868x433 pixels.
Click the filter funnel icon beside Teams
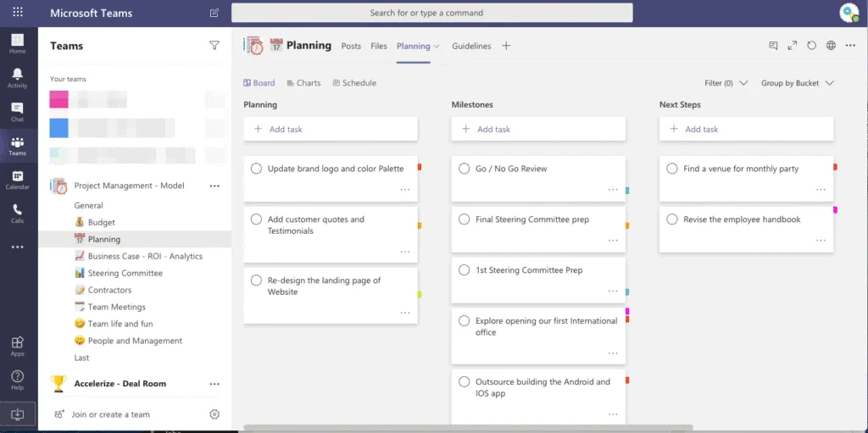[x=214, y=46]
